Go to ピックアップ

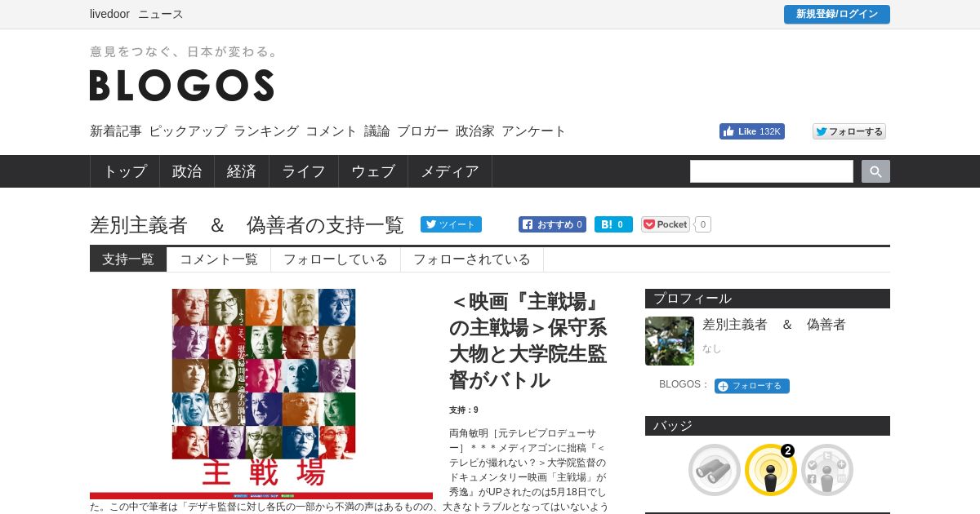pos(188,131)
